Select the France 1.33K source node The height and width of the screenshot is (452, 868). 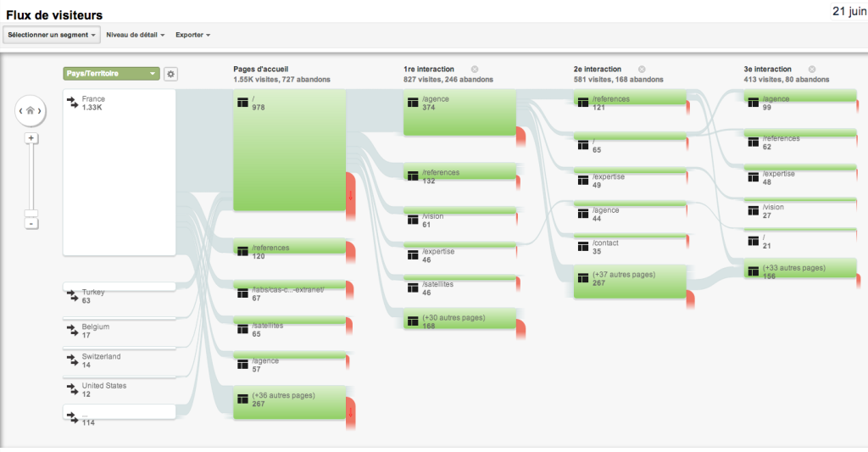coord(120,172)
